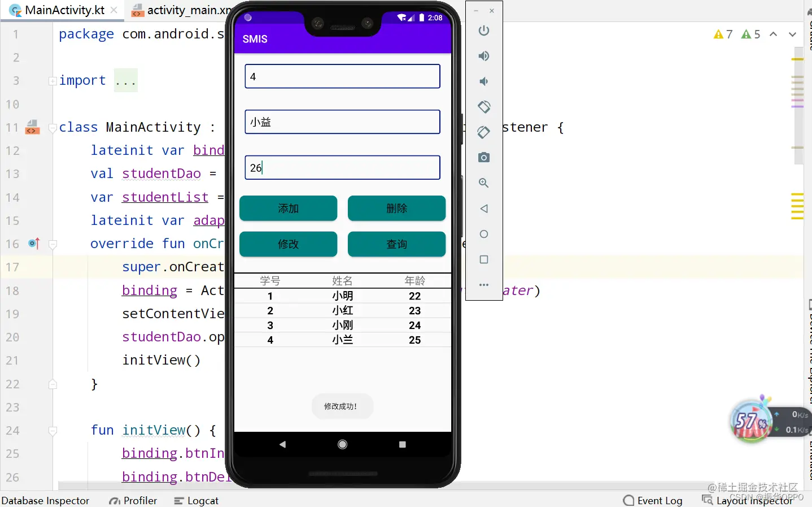The image size is (812, 507).
Task: Click line number 17 in the gutter
Action: click(x=12, y=267)
